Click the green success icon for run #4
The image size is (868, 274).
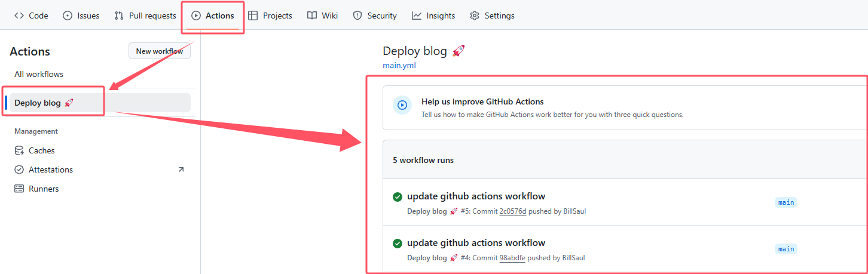tap(397, 243)
